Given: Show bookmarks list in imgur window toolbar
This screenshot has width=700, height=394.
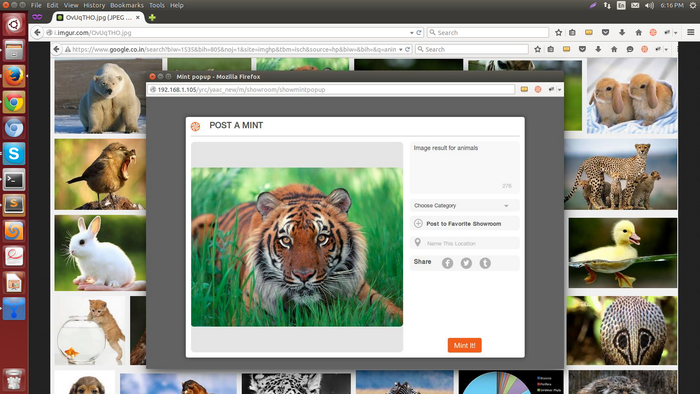Looking at the screenshot, I should tap(572, 33).
